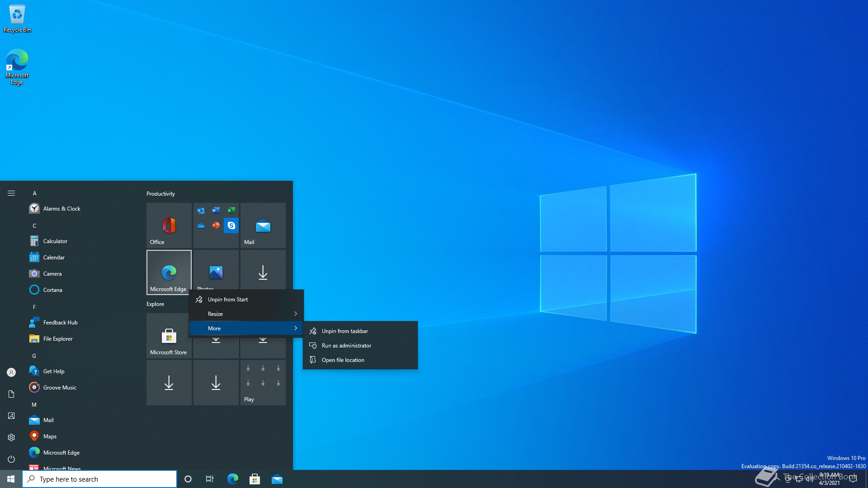
Task: Open Microsoft Edge desktop shortcut
Action: pyautogui.click(x=17, y=67)
